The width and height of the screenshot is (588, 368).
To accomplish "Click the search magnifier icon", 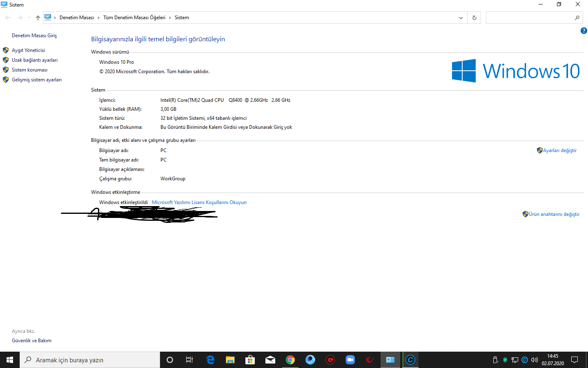I will (x=577, y=18).
